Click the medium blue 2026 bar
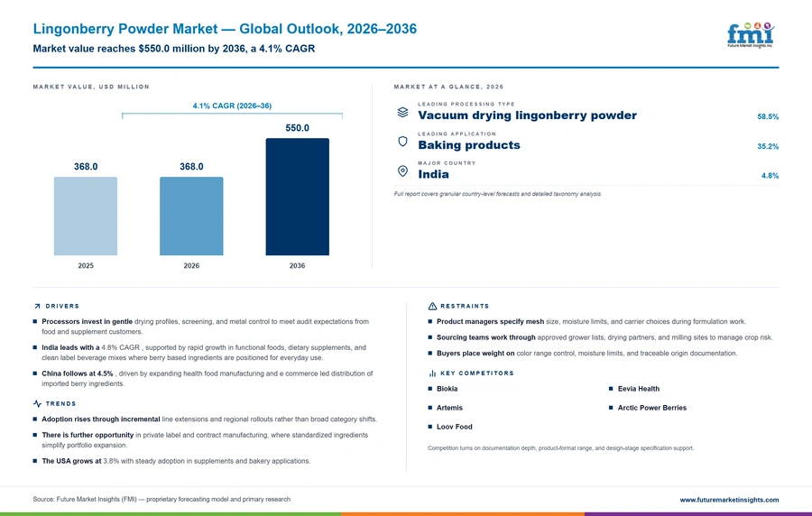Image resolution: width=812 pixels, height=516 pixels. pyautogui.click(x=191, y=217)
